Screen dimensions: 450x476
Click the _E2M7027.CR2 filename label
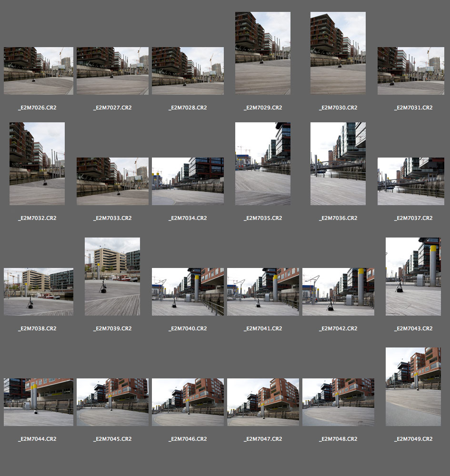(112, 108)
